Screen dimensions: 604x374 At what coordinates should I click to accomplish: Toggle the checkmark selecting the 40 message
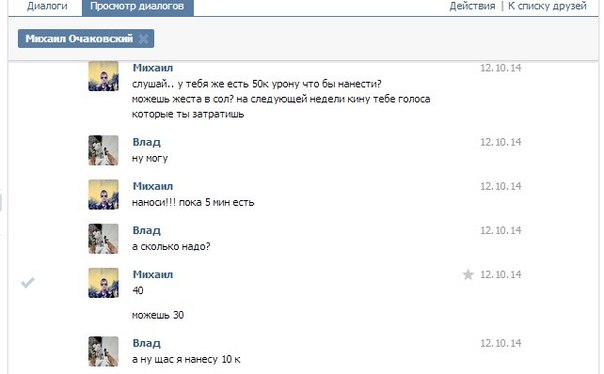pos(28,283)
